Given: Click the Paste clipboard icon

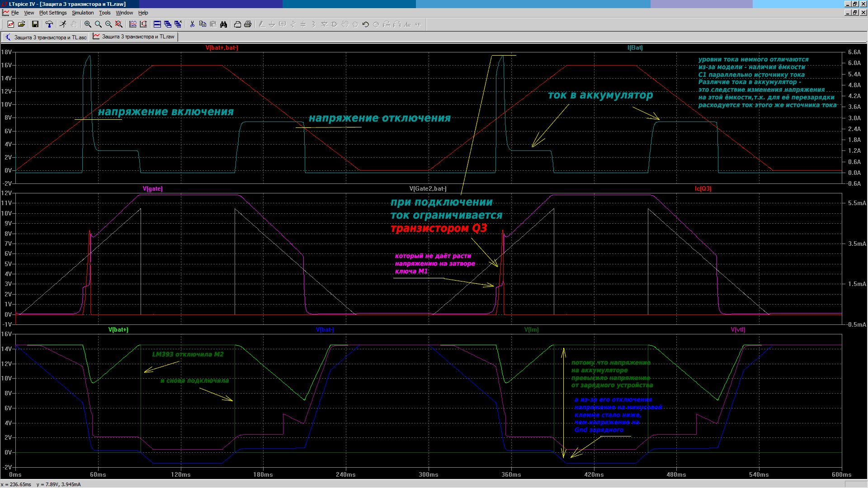Looking at the screenshot, I should tap(213, 24).
